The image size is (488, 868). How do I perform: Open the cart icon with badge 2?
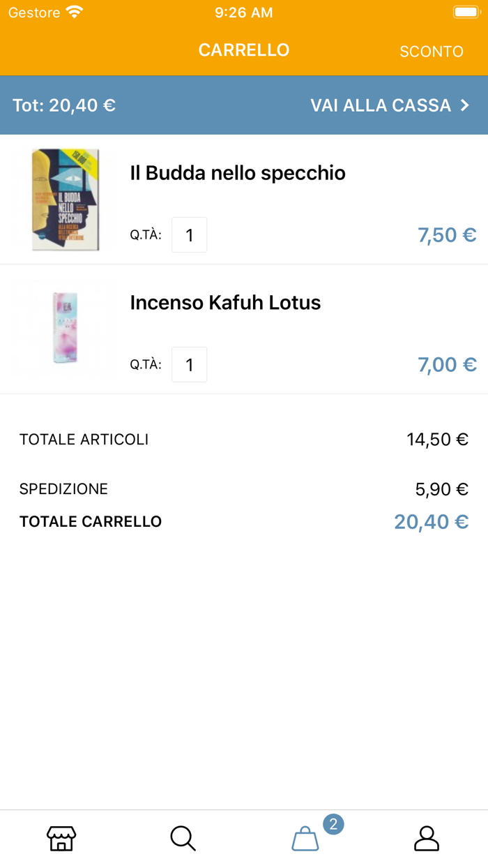[x=305, y=841]
